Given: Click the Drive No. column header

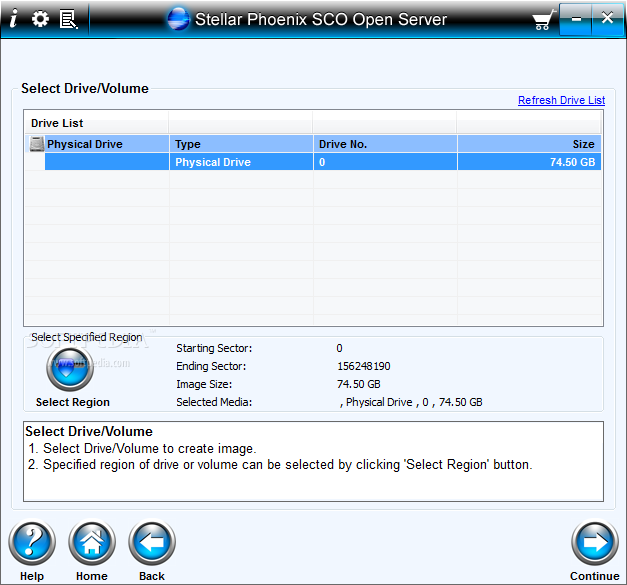Looking at the screenshot, I should [385, 144].
